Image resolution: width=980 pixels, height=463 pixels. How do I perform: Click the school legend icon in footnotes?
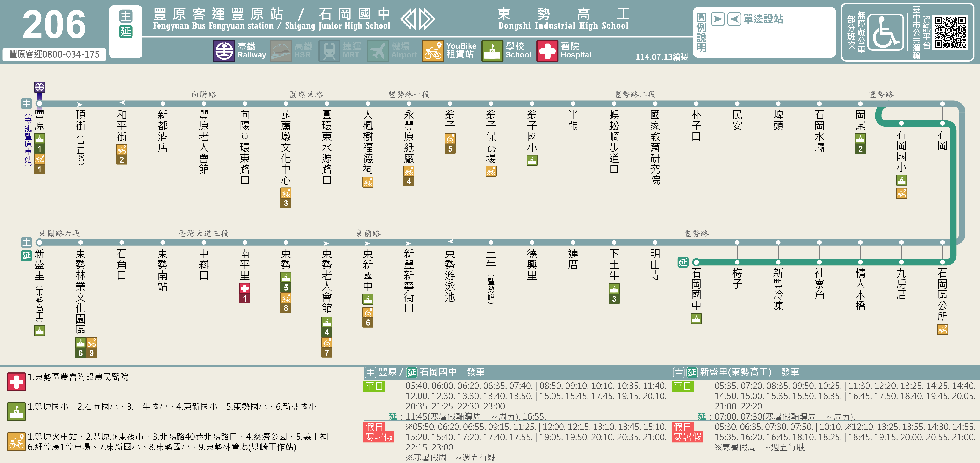(x=16, y=412)
